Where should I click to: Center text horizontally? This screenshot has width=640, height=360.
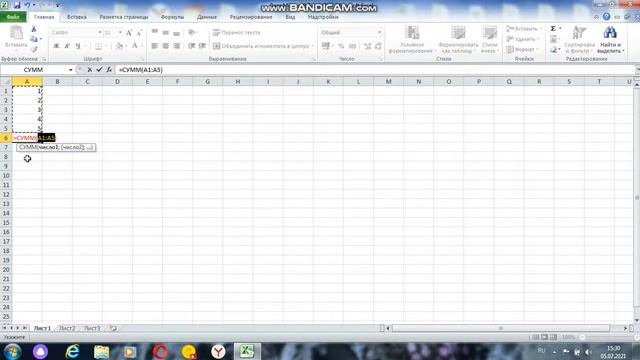[x=166, y=46]
